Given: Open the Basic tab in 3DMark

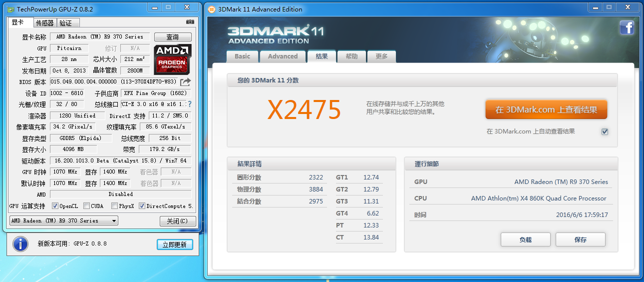Looking at the screenshot, I should click(x=243, y=56).
